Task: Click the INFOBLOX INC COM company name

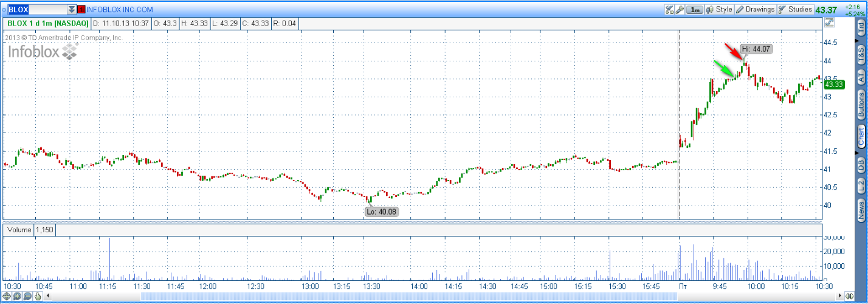Action: [x=120, y=10]
